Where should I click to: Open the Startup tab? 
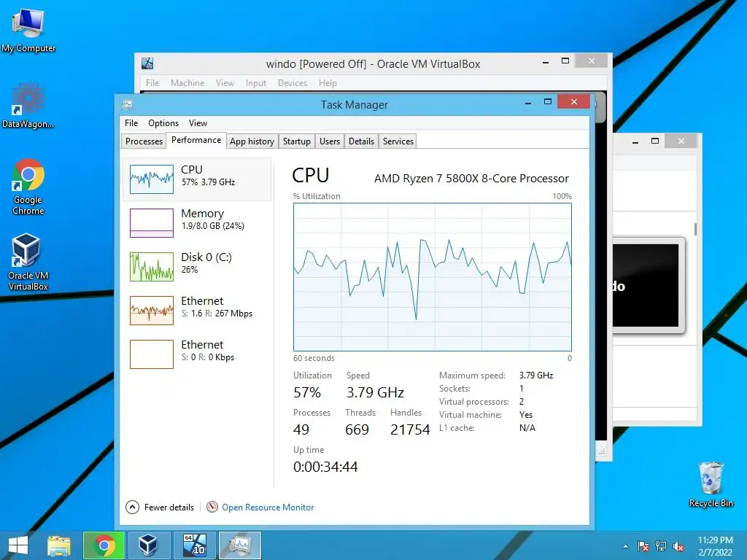click(x=297, y=141)
